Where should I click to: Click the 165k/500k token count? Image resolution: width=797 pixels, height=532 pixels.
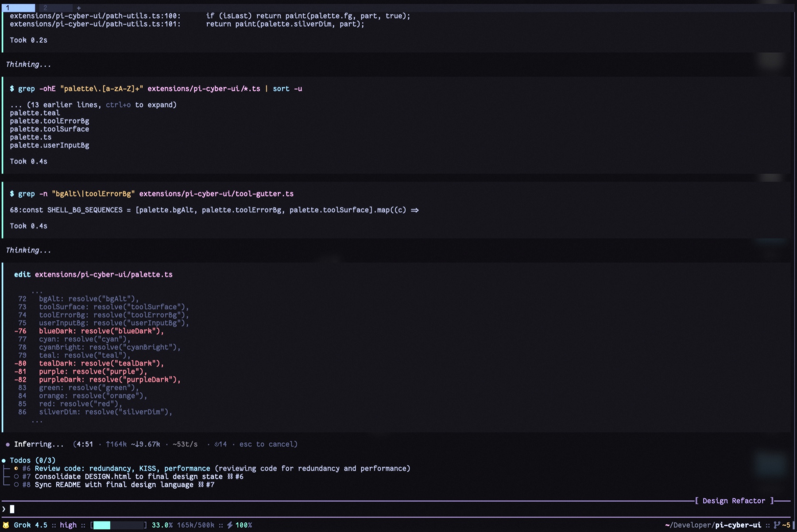click(196, 525)
